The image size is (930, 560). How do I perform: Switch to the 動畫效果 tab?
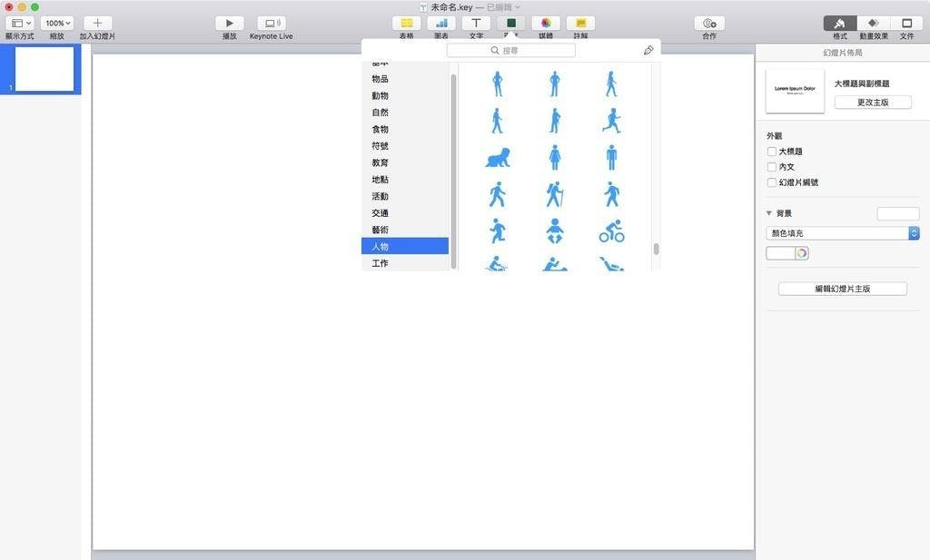click(x=873, y=24)
